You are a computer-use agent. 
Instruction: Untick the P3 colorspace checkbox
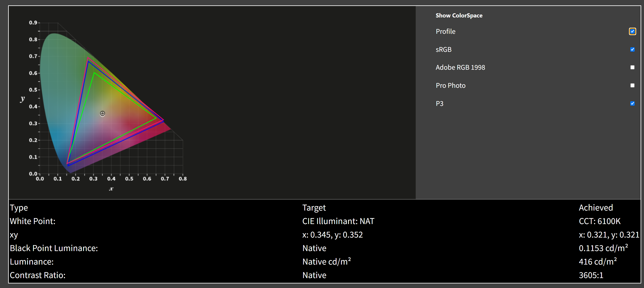pyautogui.click(x=632, y=104)
